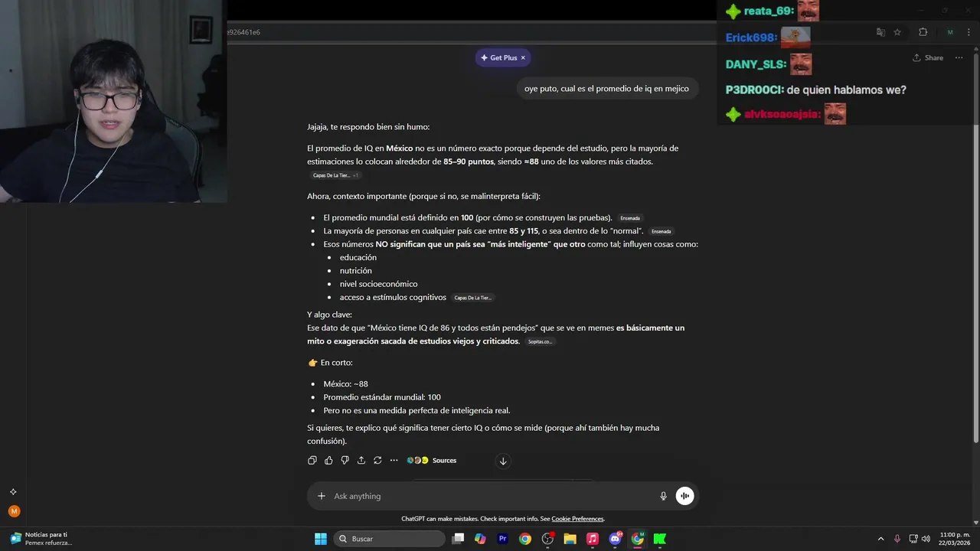Open the user account avatar M in sidebar
980x551 pixels.
(14, 511)
